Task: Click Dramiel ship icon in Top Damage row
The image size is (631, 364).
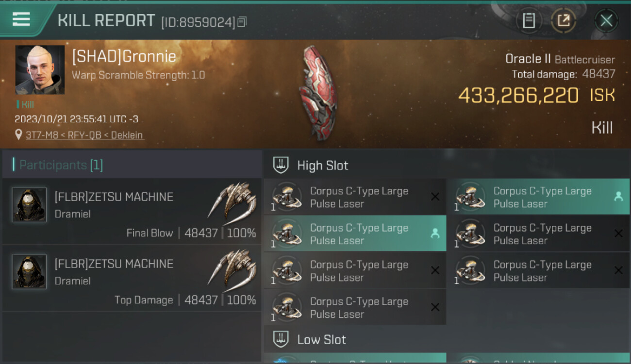Action: tap(232, 268)
